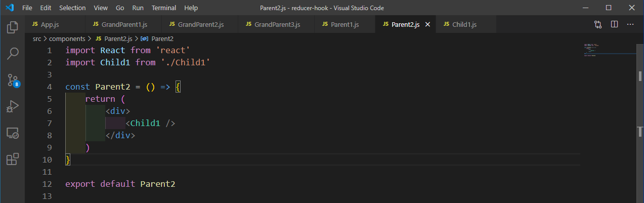Image resolution: width=644 pixels, height=203 pixels.
Task: Click the closing brace on line 10
Action: click(68, 160)
